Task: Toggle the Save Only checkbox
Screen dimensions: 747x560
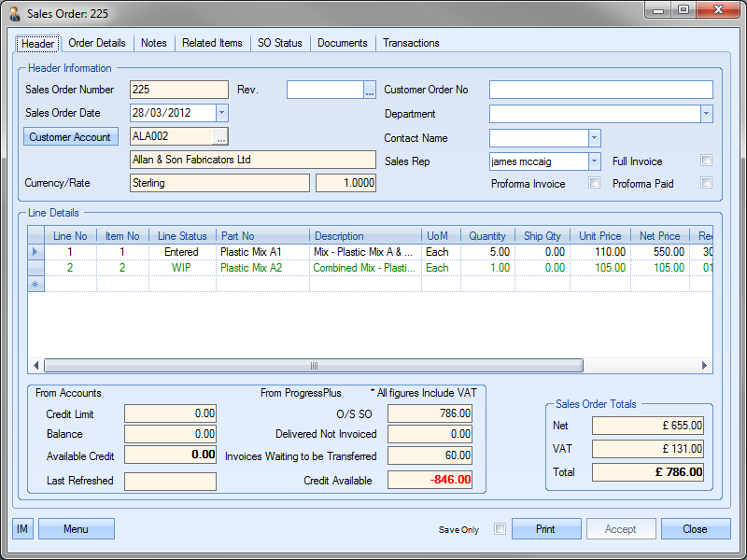Action: [500, 529]
